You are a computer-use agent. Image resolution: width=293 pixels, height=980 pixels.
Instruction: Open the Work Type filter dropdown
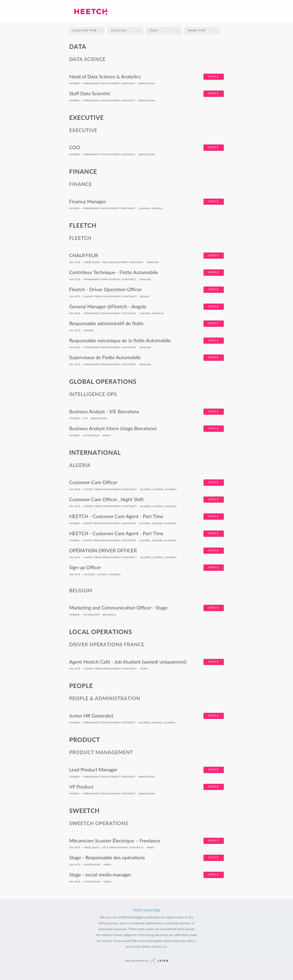click(202, 31)
